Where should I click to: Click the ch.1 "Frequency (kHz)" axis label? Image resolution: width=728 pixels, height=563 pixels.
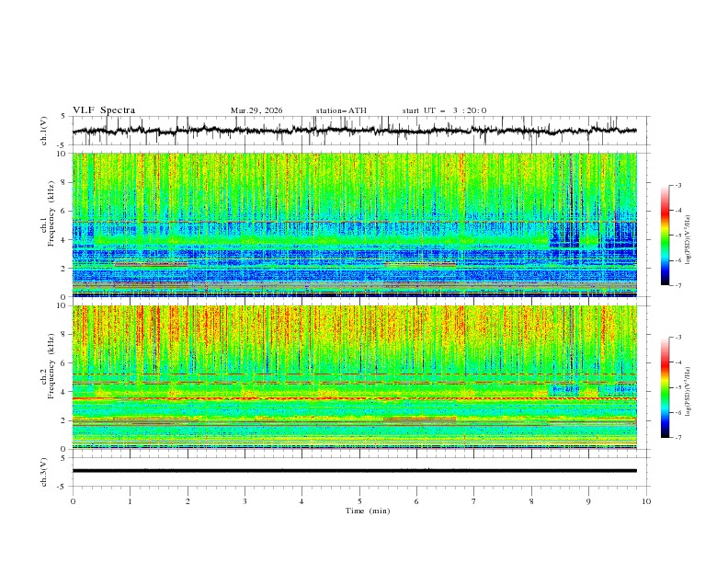coord(51,213)
